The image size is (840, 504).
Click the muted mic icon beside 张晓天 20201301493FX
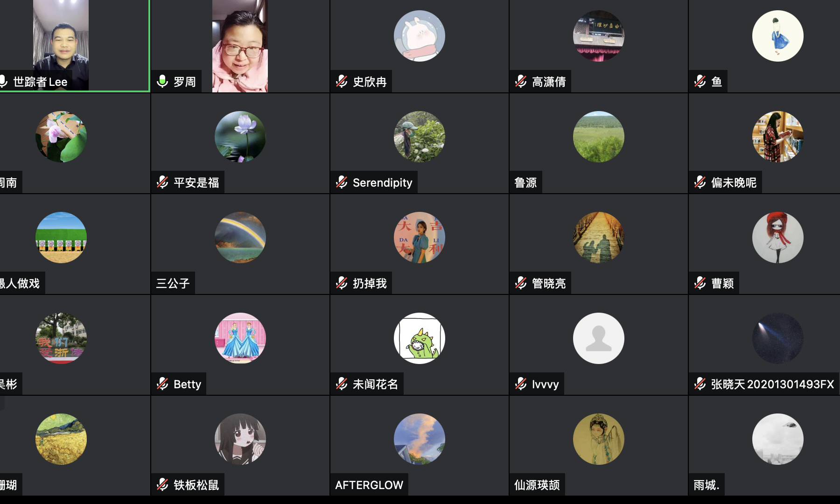tap(700, 384)
